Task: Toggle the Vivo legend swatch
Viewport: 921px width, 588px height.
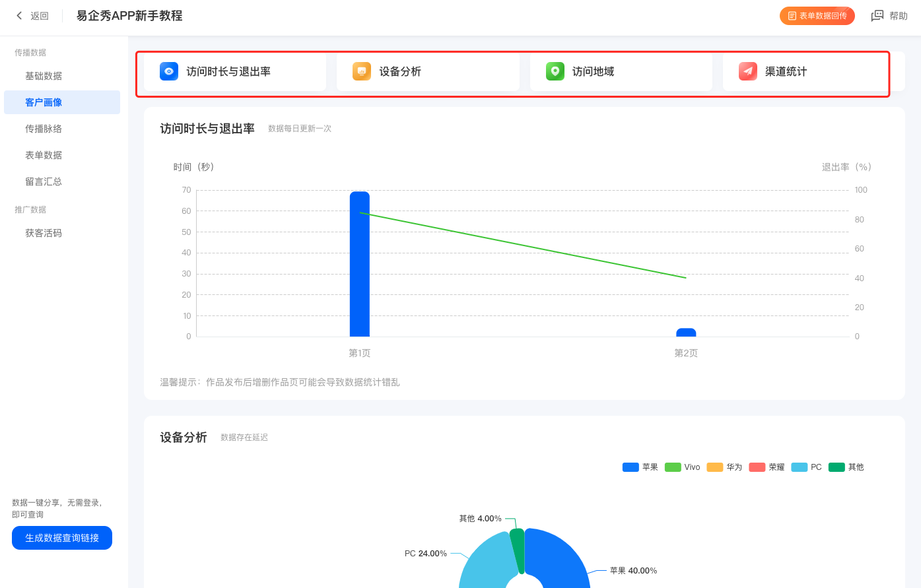Action: coord(673,467)
